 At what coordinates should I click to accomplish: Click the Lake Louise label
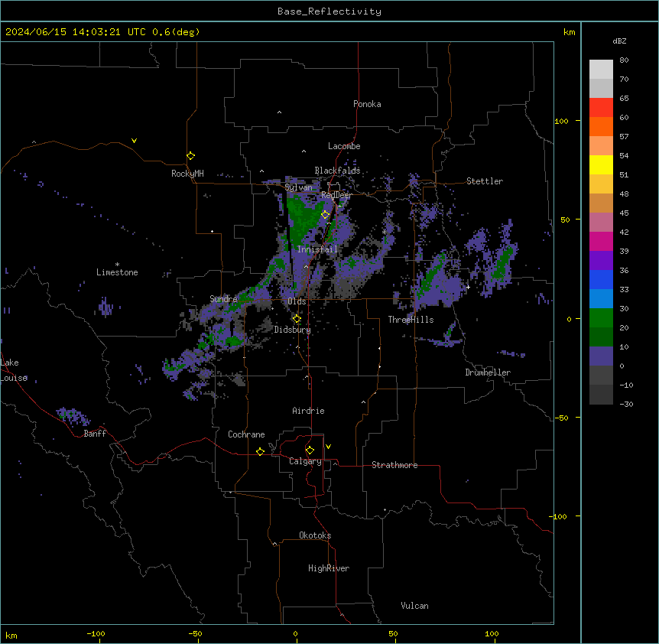click(12, 370)
